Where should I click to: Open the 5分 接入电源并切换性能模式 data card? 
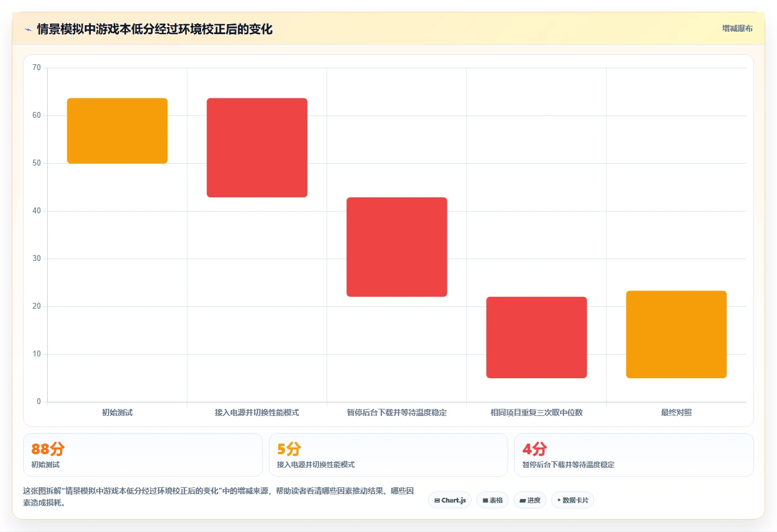(388, 455)
